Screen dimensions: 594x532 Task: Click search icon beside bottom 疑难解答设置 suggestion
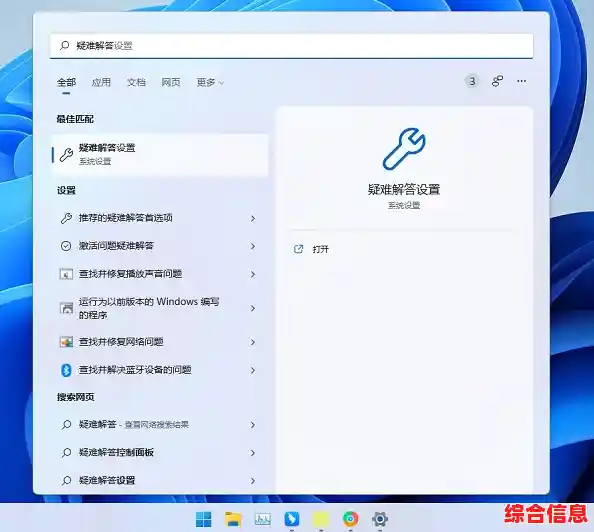(x=66, y=480)
